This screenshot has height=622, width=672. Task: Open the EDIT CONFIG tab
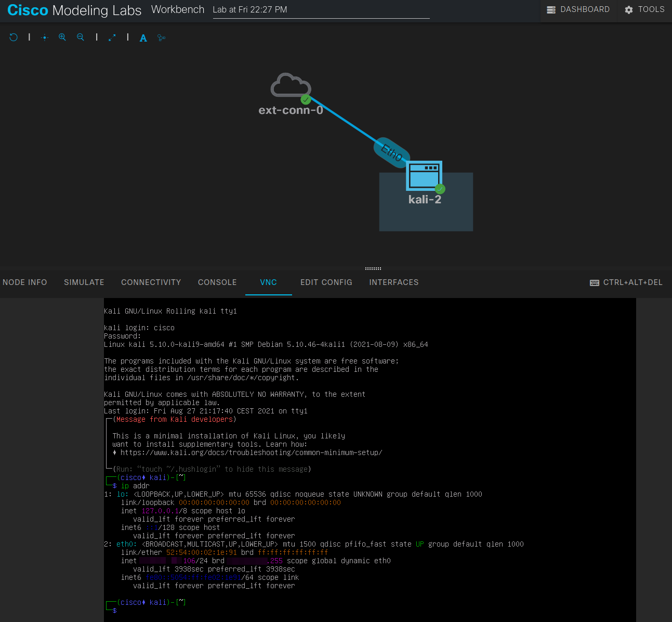point(326,282)
